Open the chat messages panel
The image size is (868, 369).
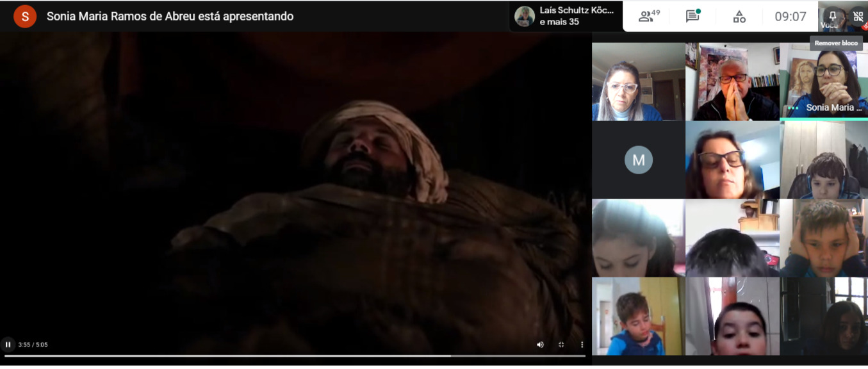coord(692,16)
